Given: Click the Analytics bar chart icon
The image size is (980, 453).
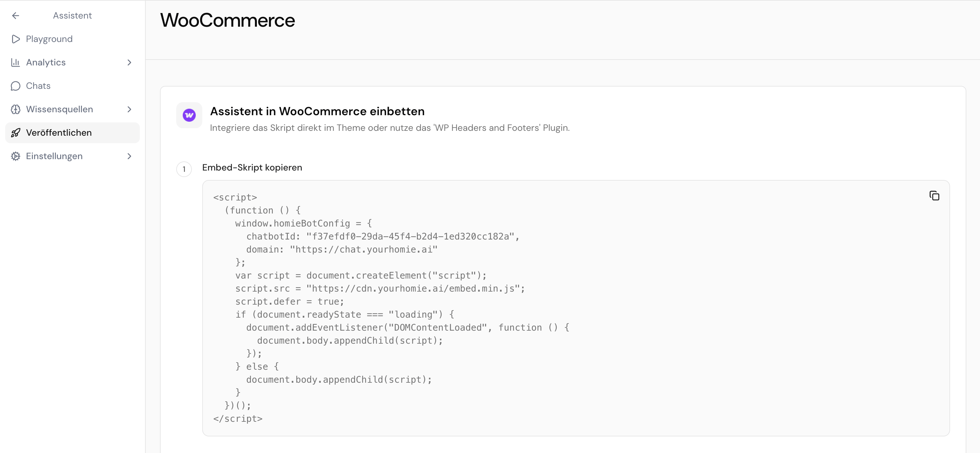Looking at the screenshot, I should pyautogui.click(x=16, y=62).
